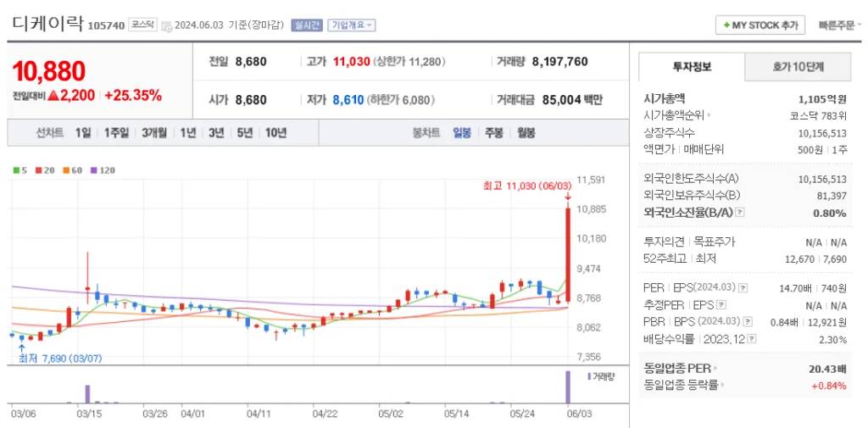Click the purple 120-day moving average legend
The width and height of the screenshot is (868, 428).
[103, 170]
